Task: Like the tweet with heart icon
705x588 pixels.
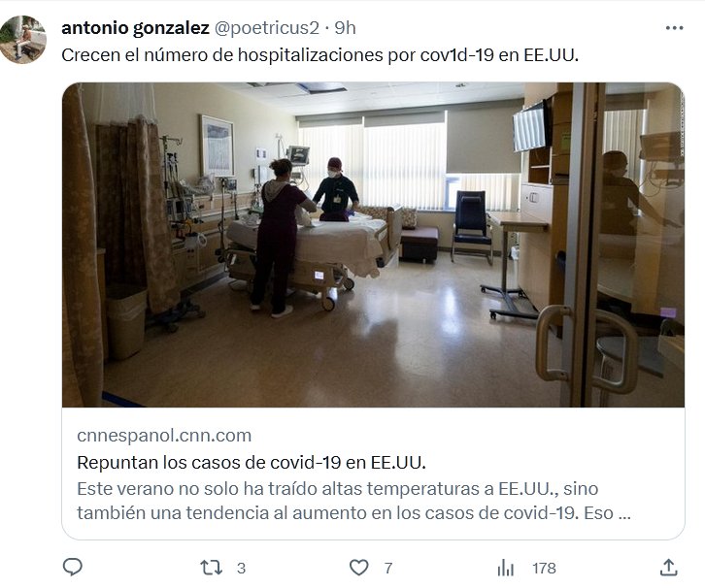Action: click(x=358, y=568)
